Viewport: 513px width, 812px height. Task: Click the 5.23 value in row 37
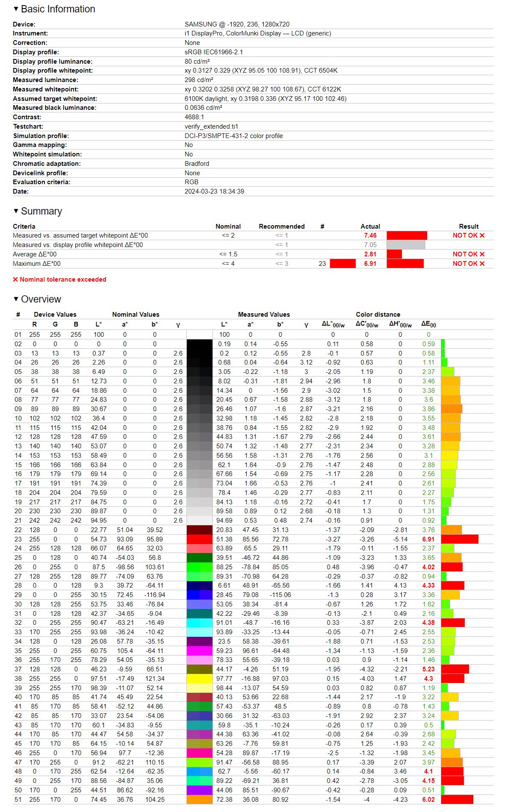click(x=428, y=669)
